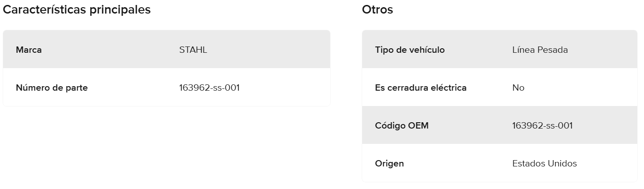Click the word Unidos in the origin value

coord(562,164)
